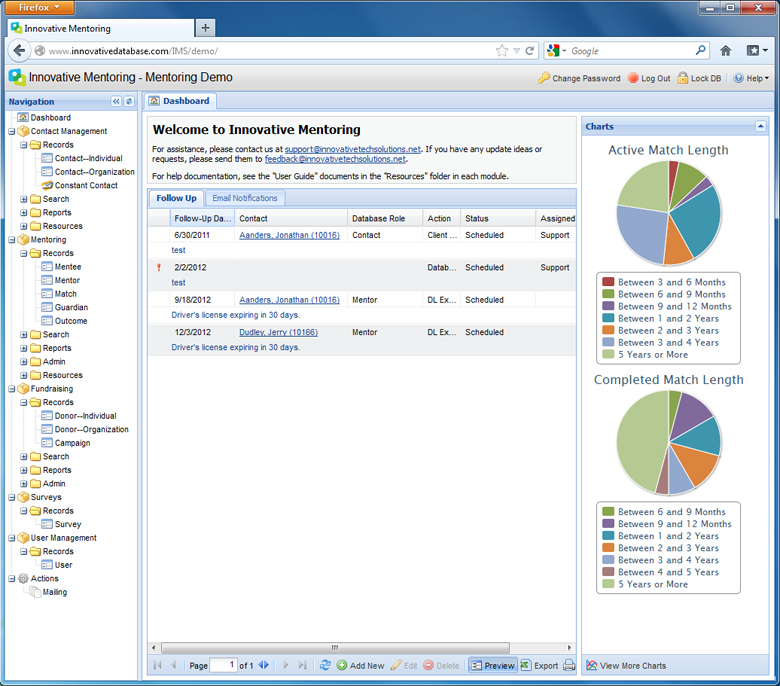Click in the Google search field

pyautogui.click(x=630, y=51)
